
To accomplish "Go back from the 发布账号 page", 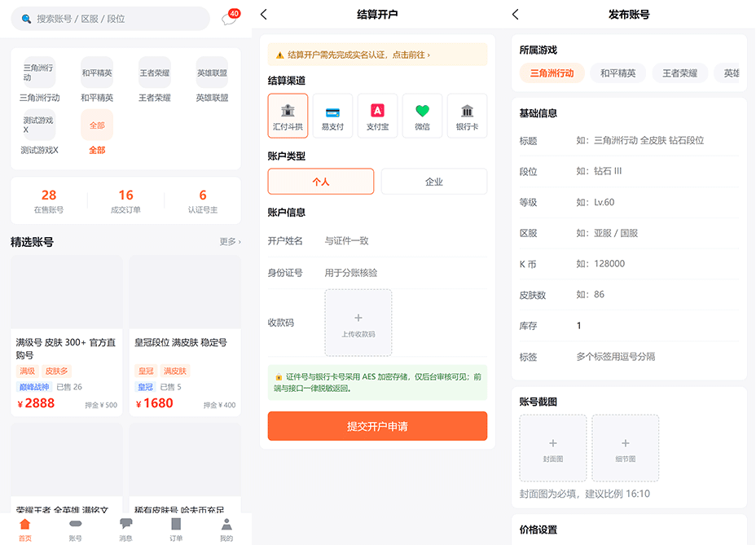I will tap(516, 15).
